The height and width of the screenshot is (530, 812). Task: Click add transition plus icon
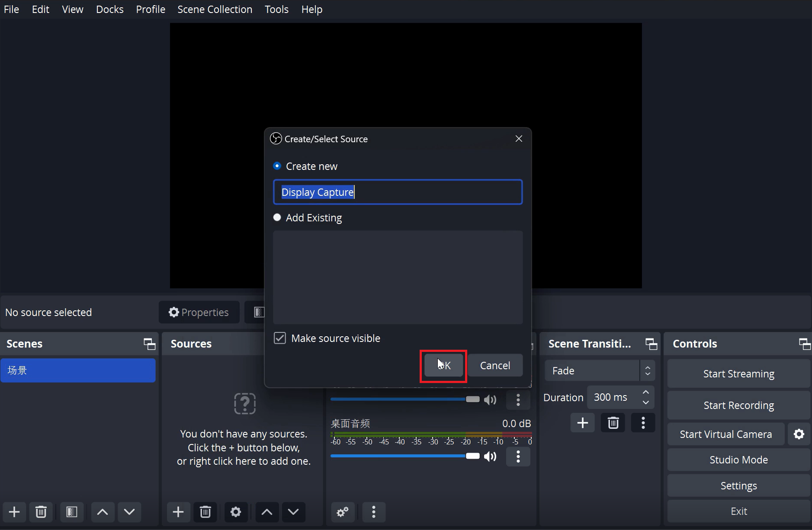pyautogui.click(x=582, y=423)
